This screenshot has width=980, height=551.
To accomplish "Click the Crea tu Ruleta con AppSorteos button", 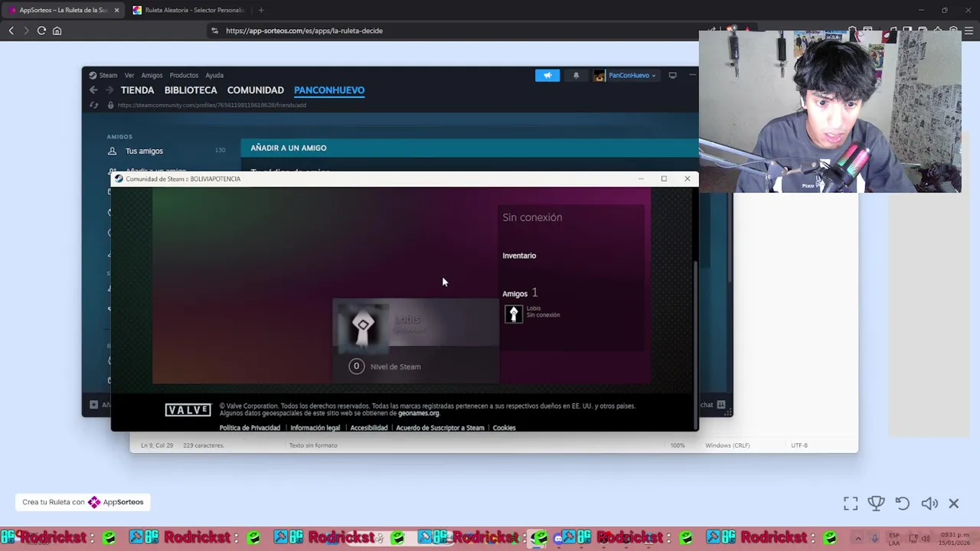I will point(83,502).
